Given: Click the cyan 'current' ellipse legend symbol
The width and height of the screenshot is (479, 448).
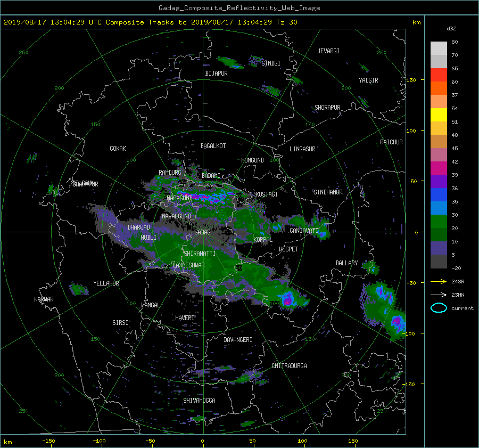Looking at the screenshot, I should click(439, 308).
